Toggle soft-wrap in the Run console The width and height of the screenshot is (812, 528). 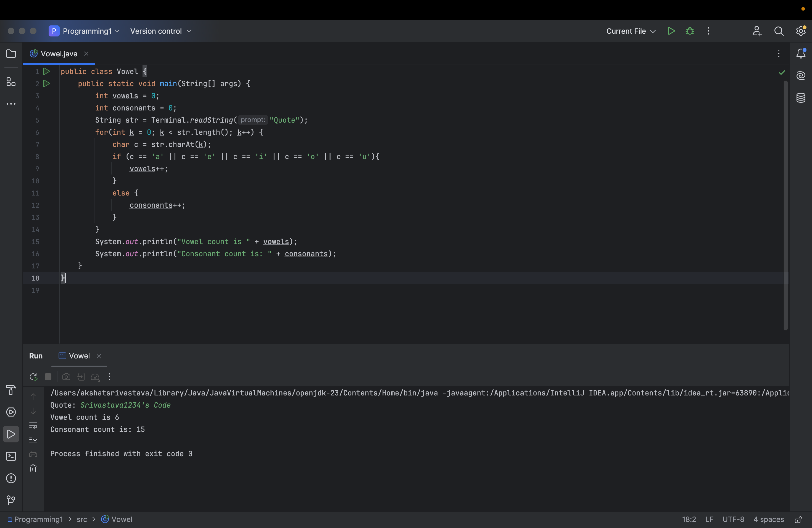[x=33, y=426]
